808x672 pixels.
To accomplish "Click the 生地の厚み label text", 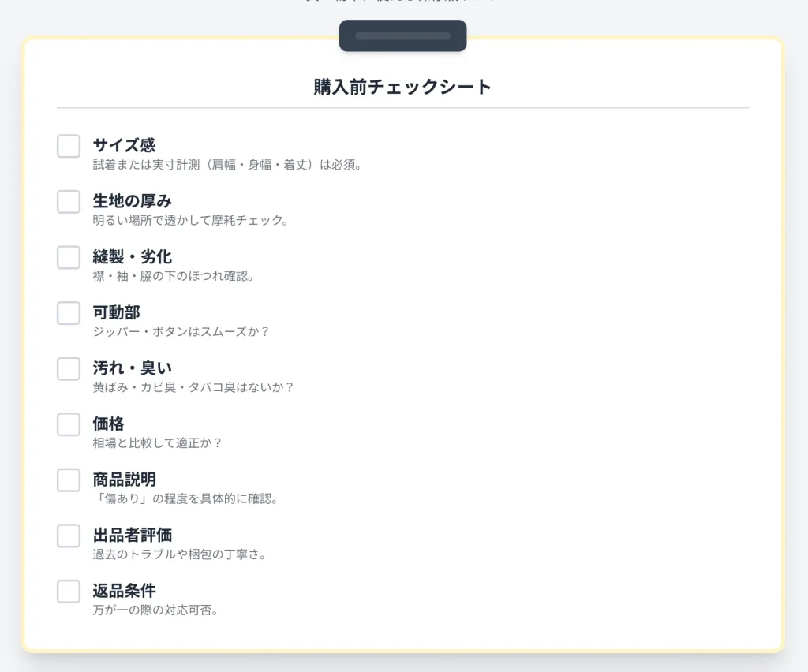I will tap(132, 201).
